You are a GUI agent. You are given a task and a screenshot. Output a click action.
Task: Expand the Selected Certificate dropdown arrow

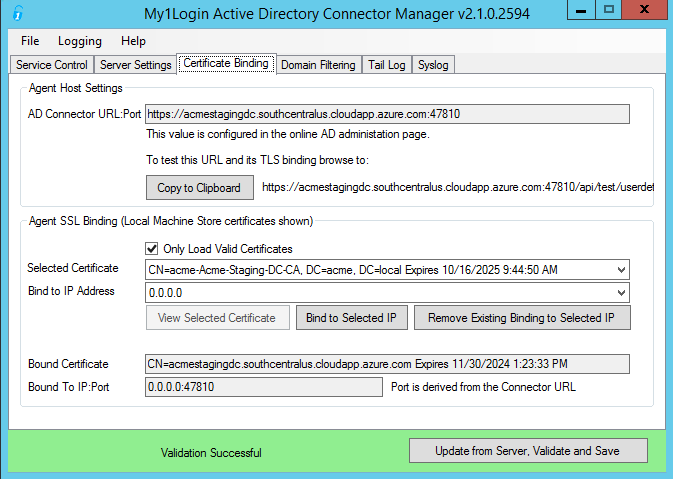click(621, 270)
